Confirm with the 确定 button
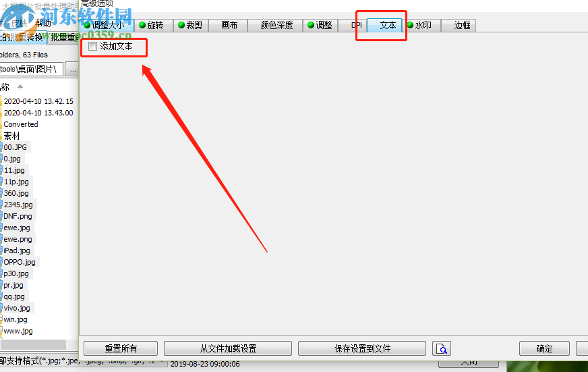This screenshot has height=372, width=588. click(544, 348)
